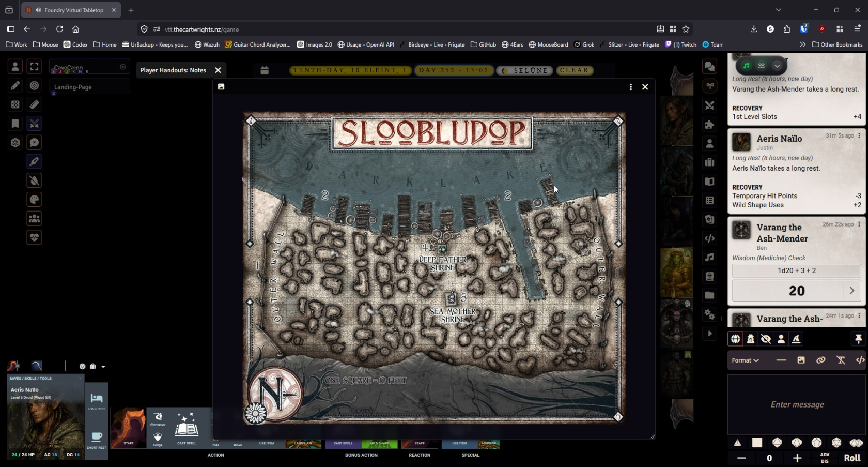Image resolution: width=868 pixels, height=467 pixels.
Task: Click the Long Rest button
Action: [97, 401]
